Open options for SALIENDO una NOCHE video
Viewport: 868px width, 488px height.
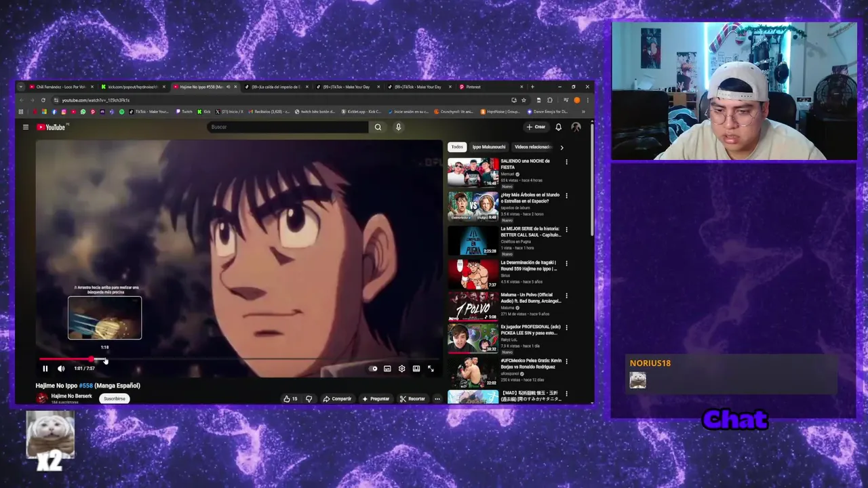coord(566,162)
